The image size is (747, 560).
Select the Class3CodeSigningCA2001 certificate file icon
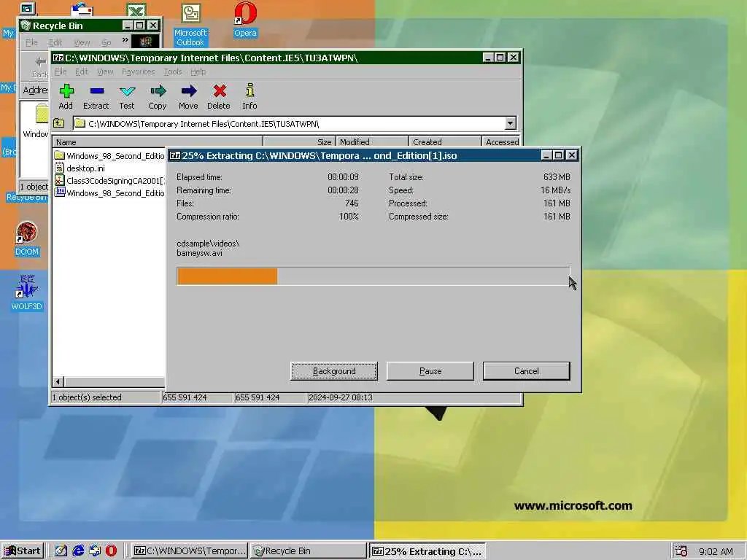pos(60,180)
